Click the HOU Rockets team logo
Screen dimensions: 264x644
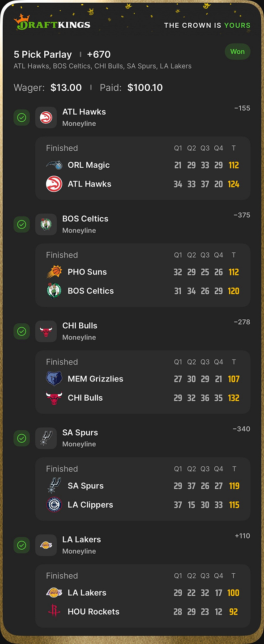click(x=54, y=611)
